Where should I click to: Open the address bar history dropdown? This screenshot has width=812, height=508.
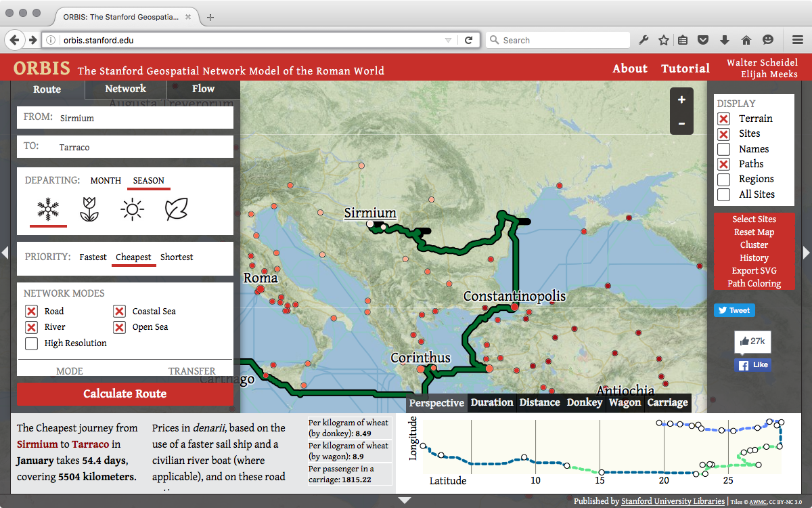click(x=448, y=41)
